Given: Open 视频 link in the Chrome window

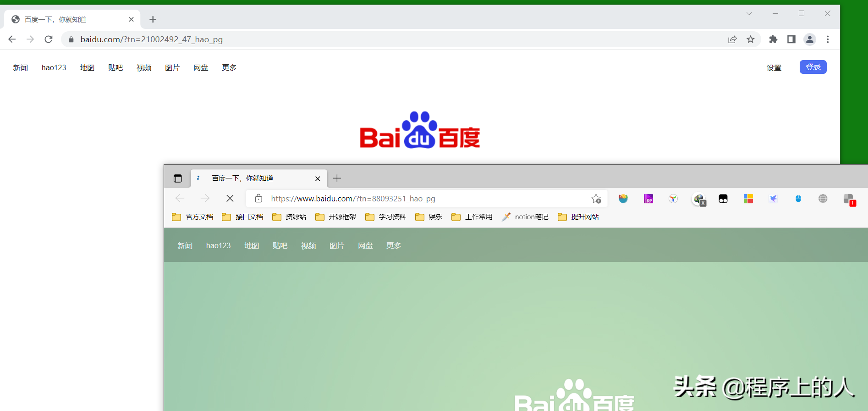Looking at the screenshot, I should 144,67.
